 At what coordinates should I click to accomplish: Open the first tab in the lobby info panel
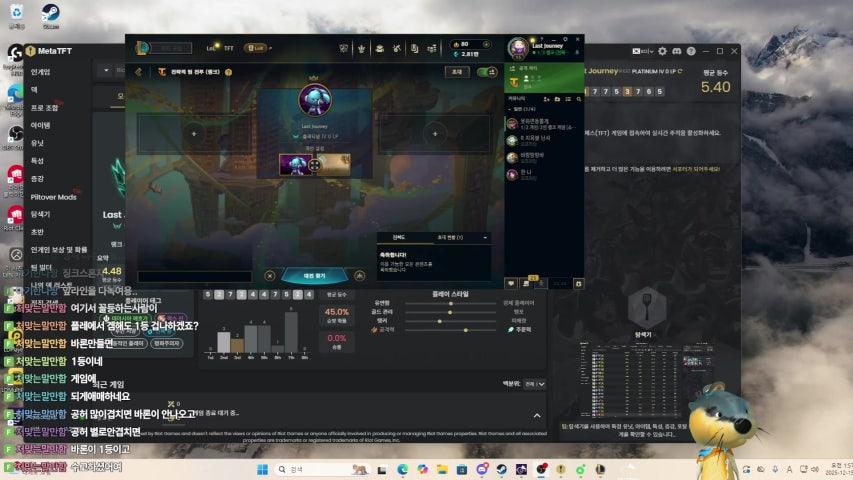click(x=399, y=238)
